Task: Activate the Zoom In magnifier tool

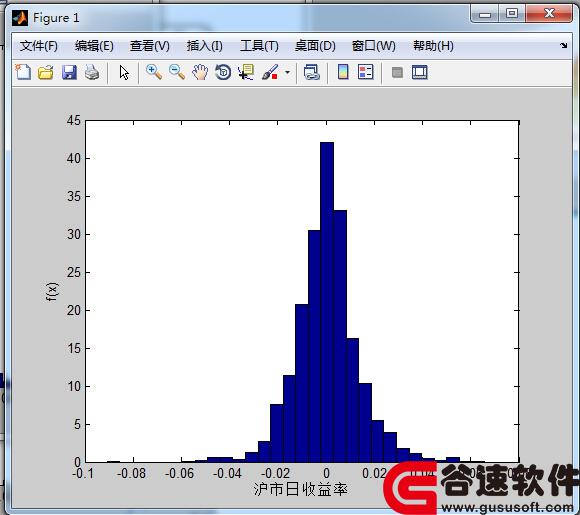Action: pos(154,72)
